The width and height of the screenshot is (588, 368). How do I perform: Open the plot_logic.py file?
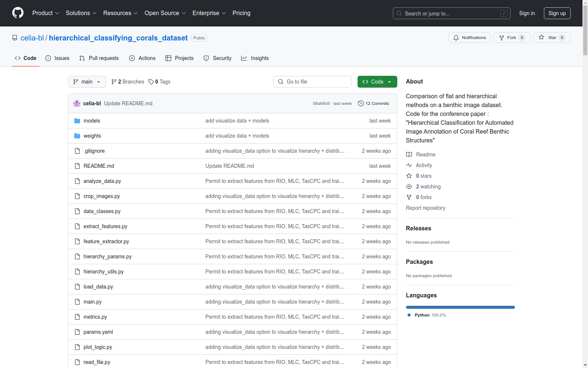[x=98, y=347]
